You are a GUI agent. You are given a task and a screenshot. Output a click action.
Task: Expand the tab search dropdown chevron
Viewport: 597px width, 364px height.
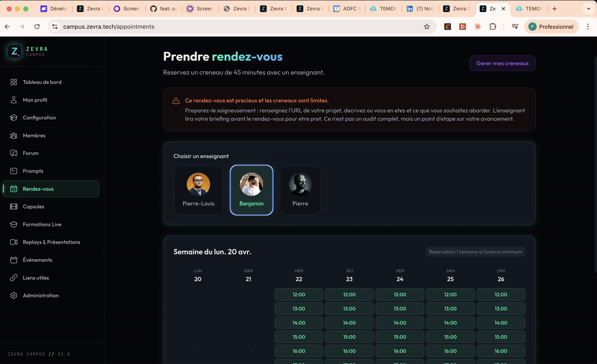tap(588, 9)
